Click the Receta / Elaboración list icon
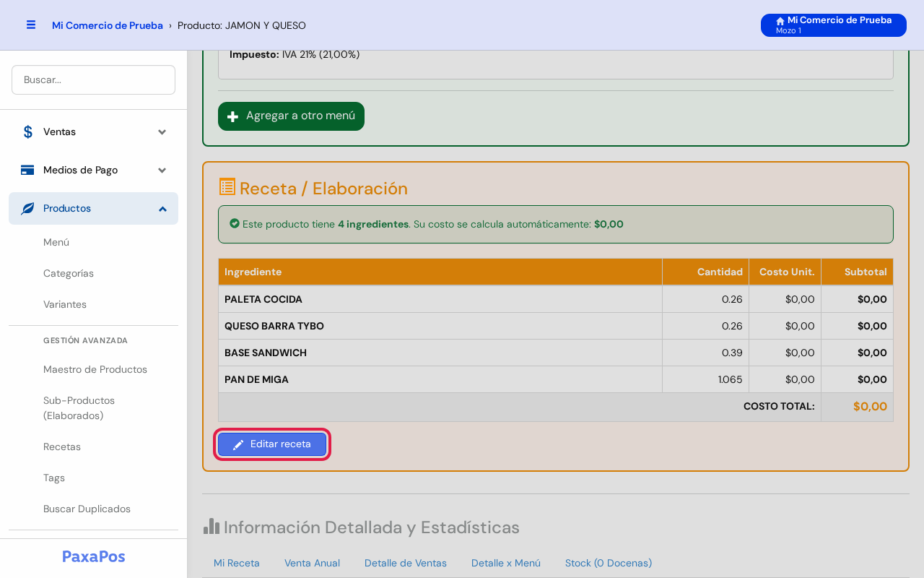This screenshot has width=924, height=578. [227, 186]
